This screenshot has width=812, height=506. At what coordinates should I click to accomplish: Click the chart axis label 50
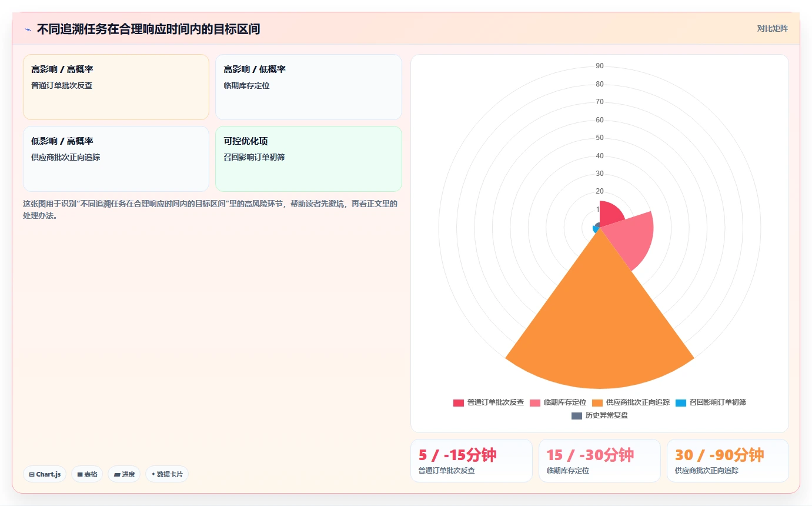600,138
